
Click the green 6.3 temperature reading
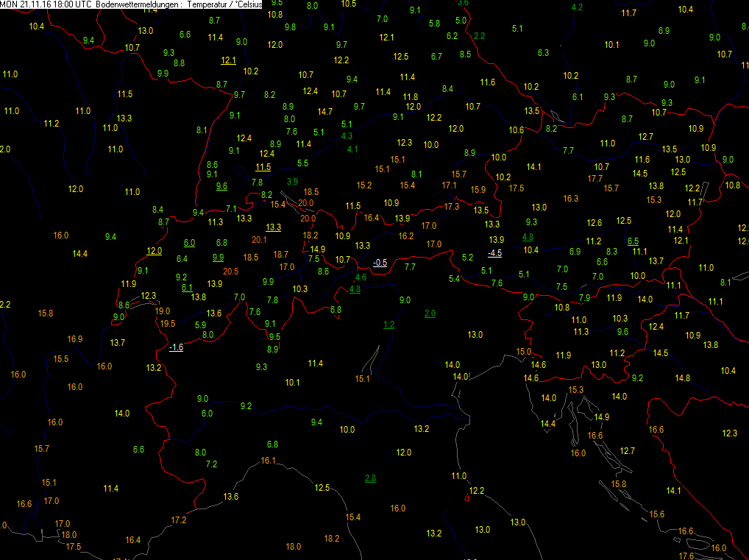point(543,53)
